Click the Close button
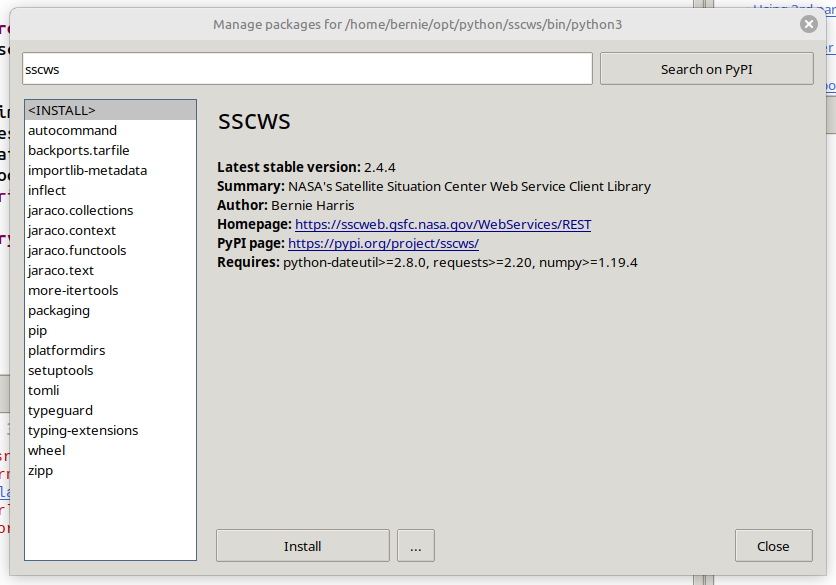 click(773, 546)
